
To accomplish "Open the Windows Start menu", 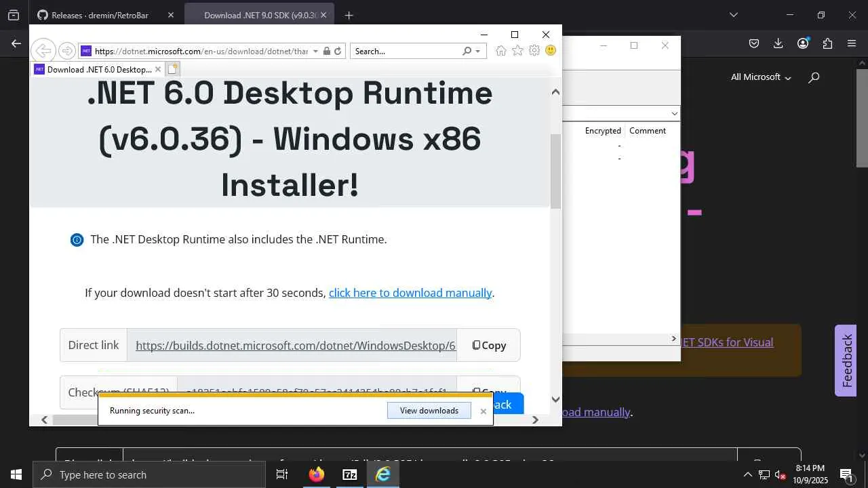I will click(x=16, y=474).
